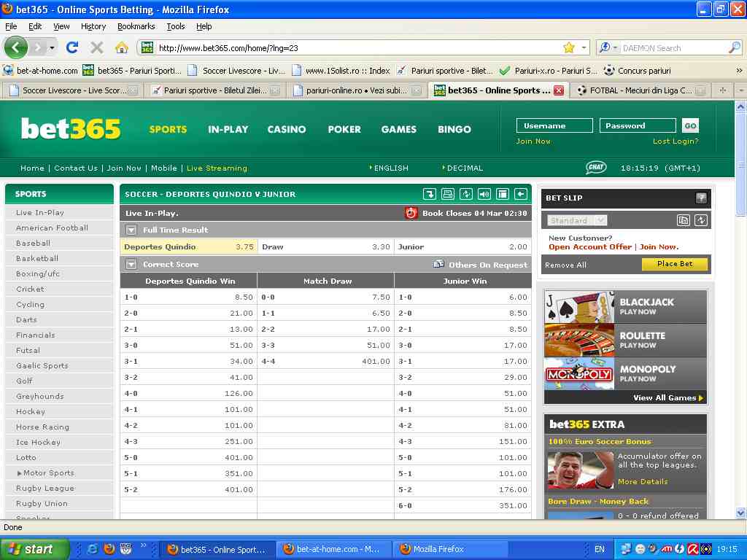Select the POKER navigation item

pos(344,129)
